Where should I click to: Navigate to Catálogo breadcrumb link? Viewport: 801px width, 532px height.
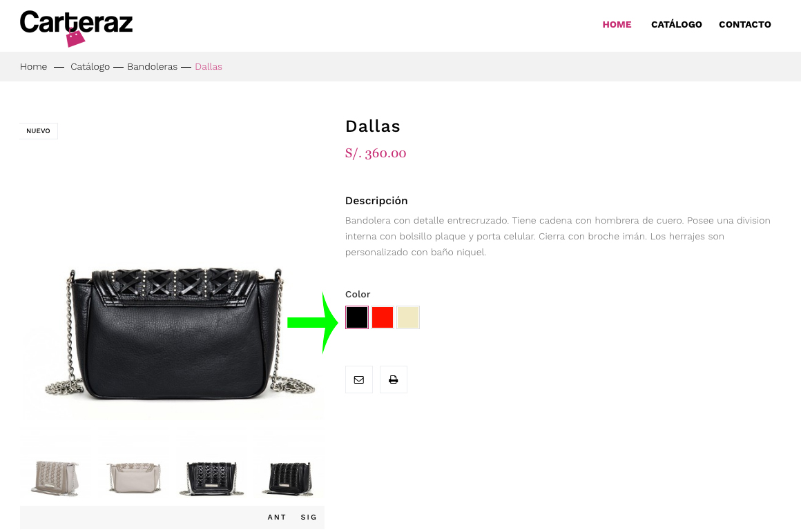pos(90,66)
